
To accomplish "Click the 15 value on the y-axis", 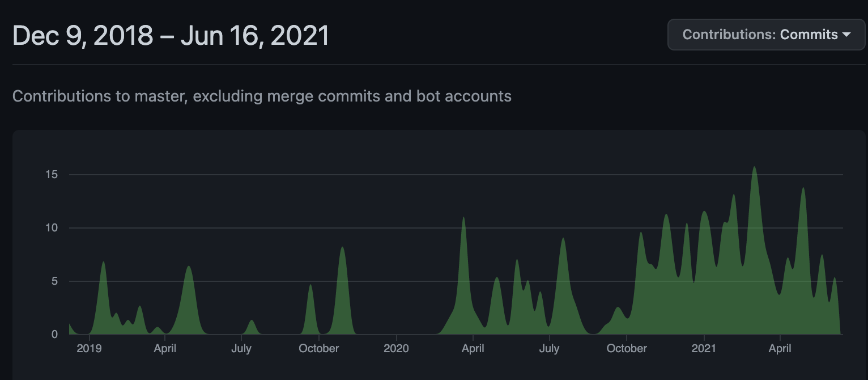I will click(x=52, y=175).
